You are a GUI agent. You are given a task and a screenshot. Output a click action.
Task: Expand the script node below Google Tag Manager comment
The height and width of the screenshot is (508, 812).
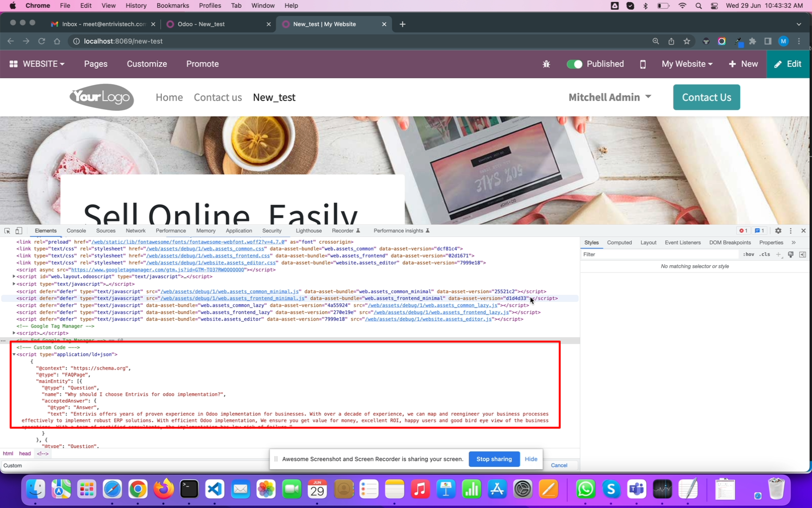coord(14,333)
